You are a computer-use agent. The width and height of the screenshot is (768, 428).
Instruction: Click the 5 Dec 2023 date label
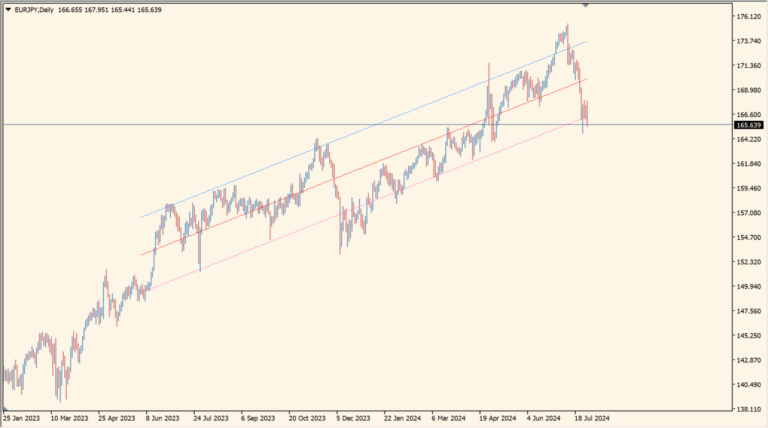[x=353, y=418]
